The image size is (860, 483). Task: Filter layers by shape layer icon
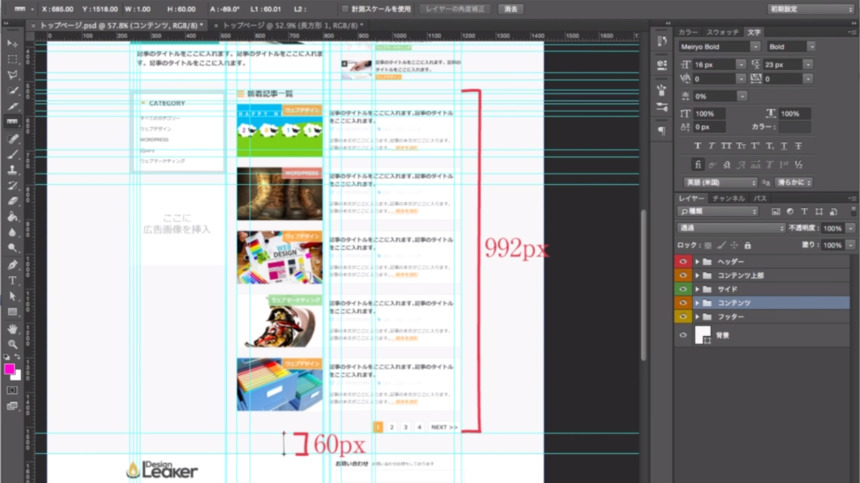pos(819,212)
